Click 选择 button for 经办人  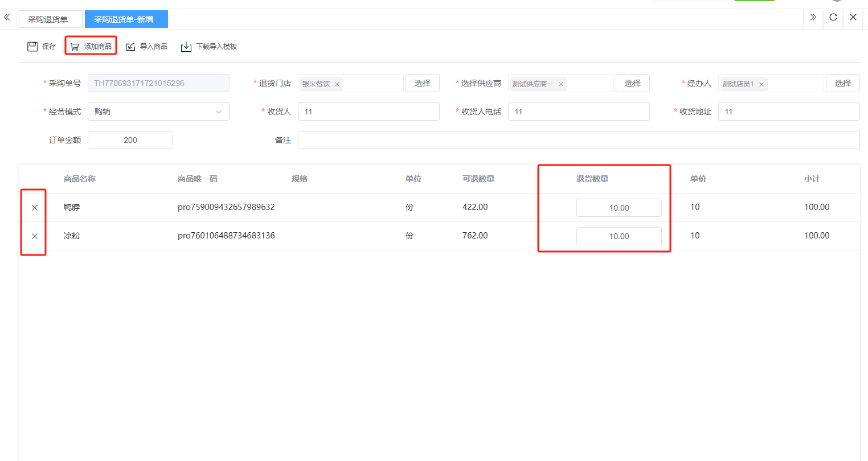pos(842,83)
